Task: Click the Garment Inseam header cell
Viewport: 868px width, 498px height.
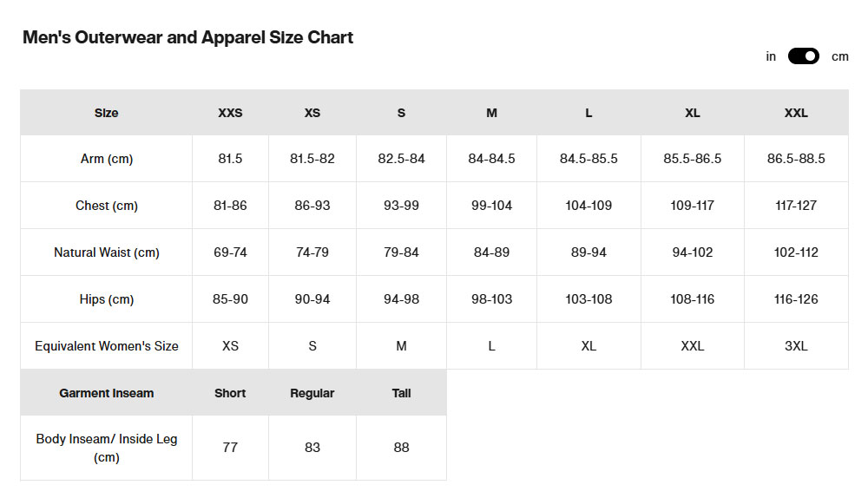Action: (107, 393)
